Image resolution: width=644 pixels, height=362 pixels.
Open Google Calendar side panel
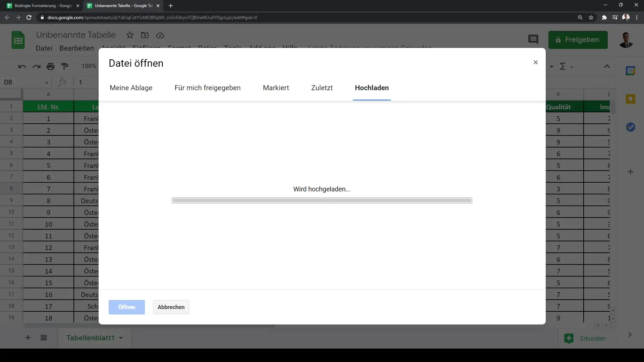pyautogui.click(x=630, y=71)
